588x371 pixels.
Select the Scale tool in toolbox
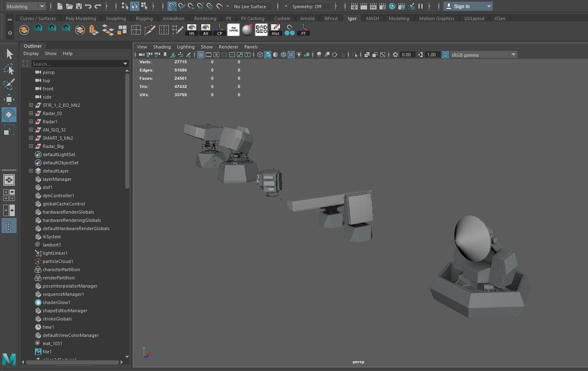[x=9, y=130]
